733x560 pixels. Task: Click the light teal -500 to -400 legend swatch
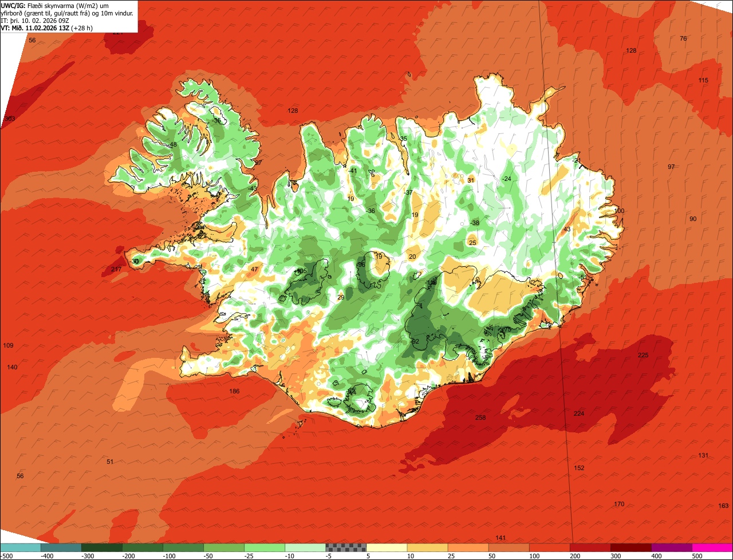pos(21,547)
